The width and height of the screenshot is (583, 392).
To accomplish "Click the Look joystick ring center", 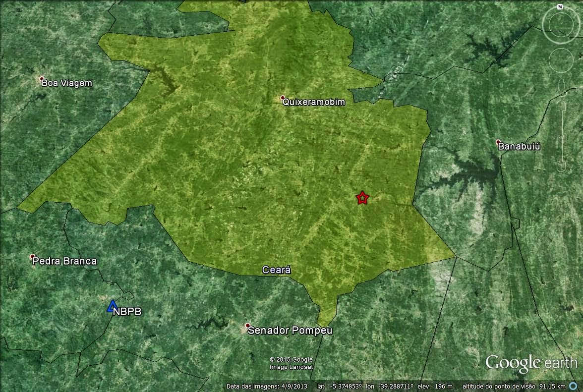I will point(560,24).
